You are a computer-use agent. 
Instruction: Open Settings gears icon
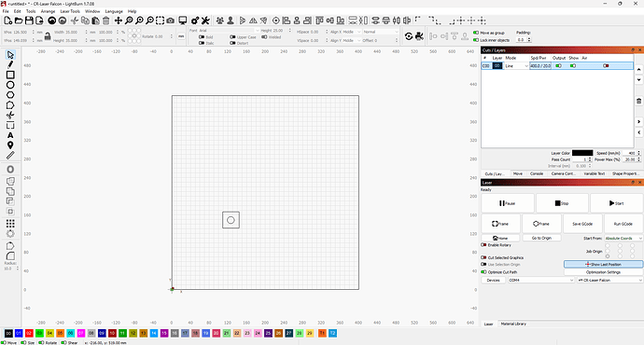coord(195,21)
